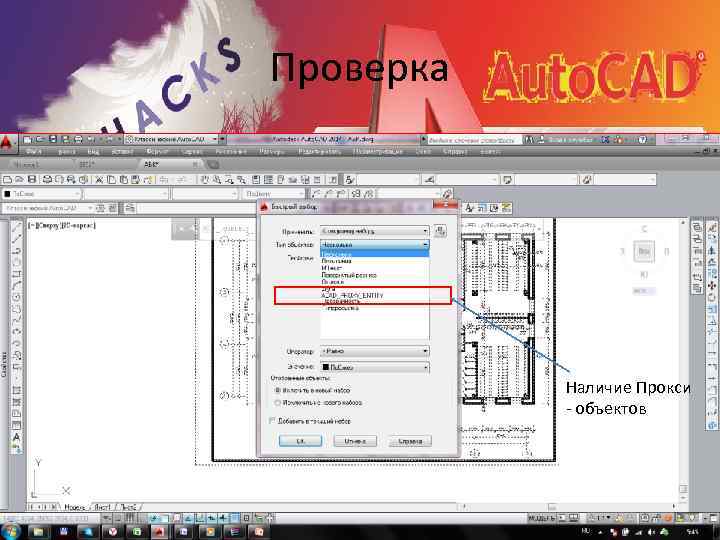720x540 pixels.
Task: Open the Редактировать menu
Action: point(319,151)
